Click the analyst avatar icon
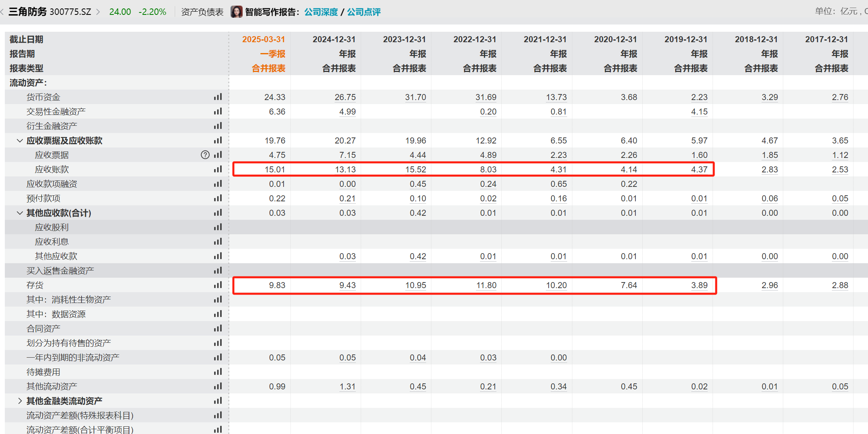 coord(237,12)
